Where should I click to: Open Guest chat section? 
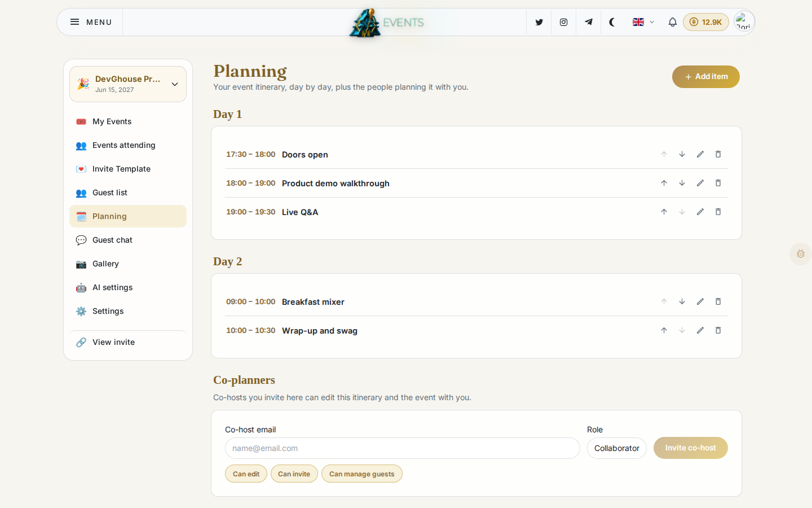point(128,240)
